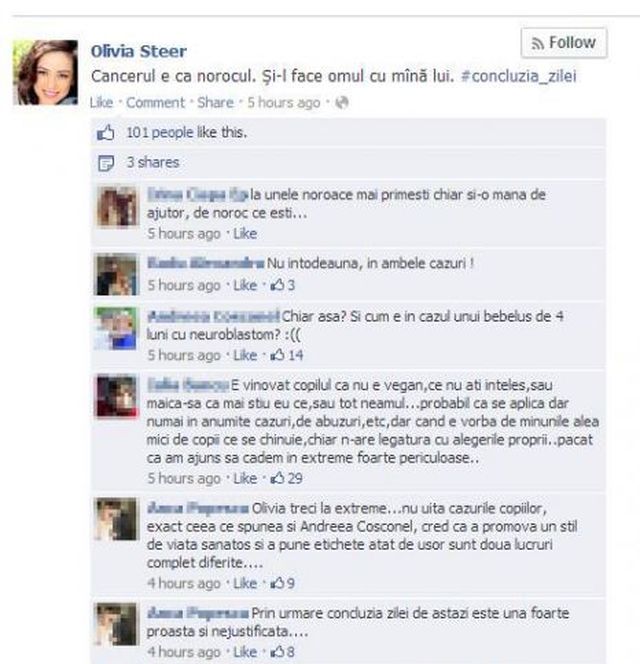
Task: Open Olivia Steer's profile picture
Action: (x=45, y=72)
